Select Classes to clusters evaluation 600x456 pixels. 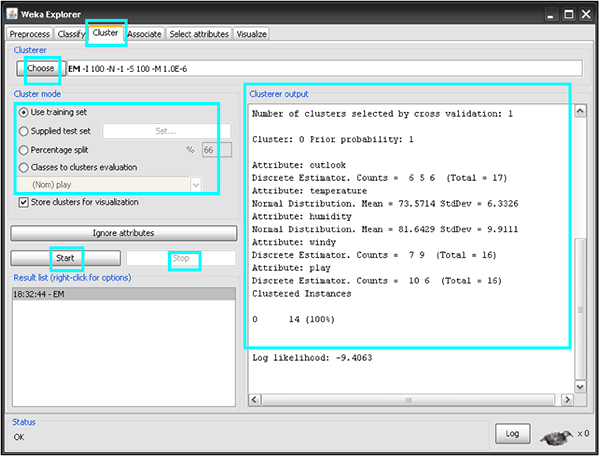point(78,167)
